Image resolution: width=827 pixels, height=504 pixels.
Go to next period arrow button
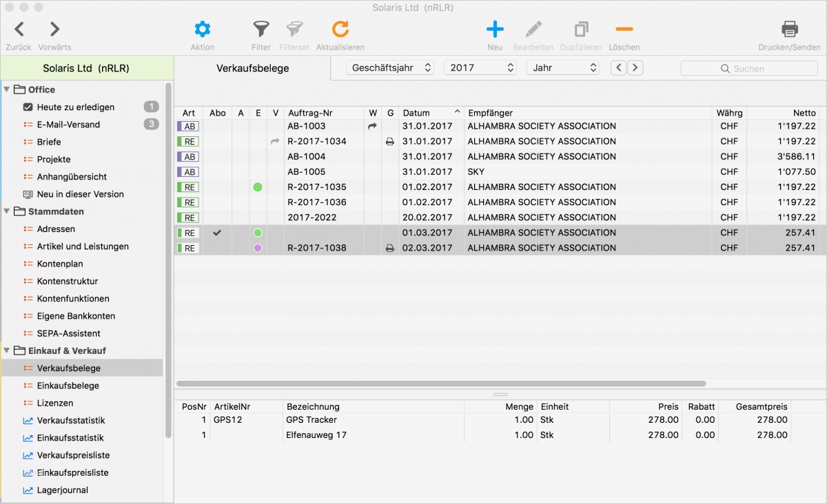coord(635,67)
